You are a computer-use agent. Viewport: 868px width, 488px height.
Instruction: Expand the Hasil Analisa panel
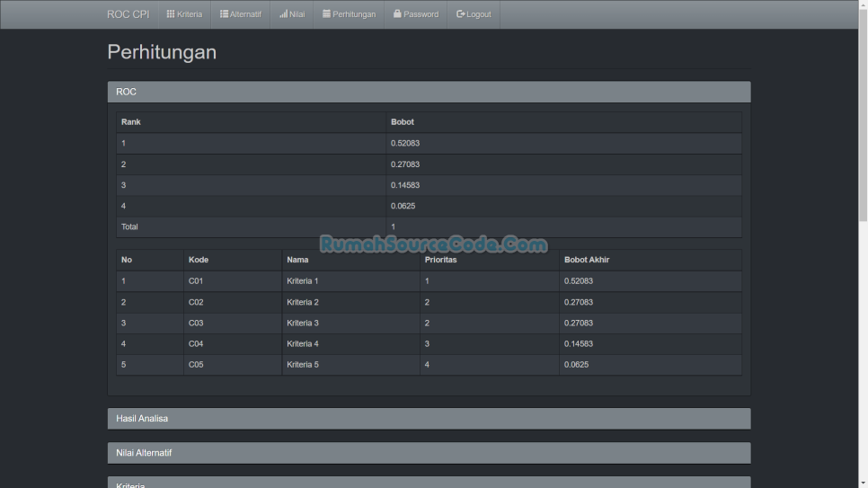pyautogui.click(x=429, y=419)
